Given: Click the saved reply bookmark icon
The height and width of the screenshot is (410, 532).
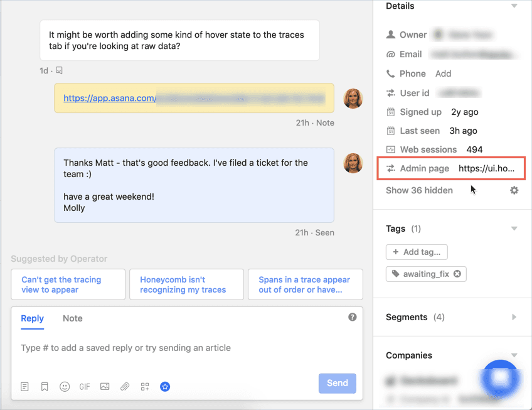Looking at the screenshot, I should pos(45,387).
